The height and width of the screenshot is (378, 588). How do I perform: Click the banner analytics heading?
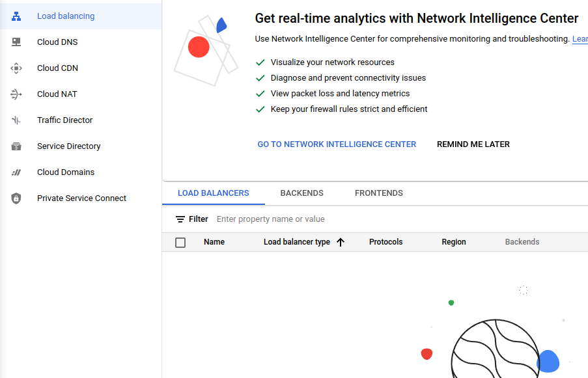click(x=417, y=18)
